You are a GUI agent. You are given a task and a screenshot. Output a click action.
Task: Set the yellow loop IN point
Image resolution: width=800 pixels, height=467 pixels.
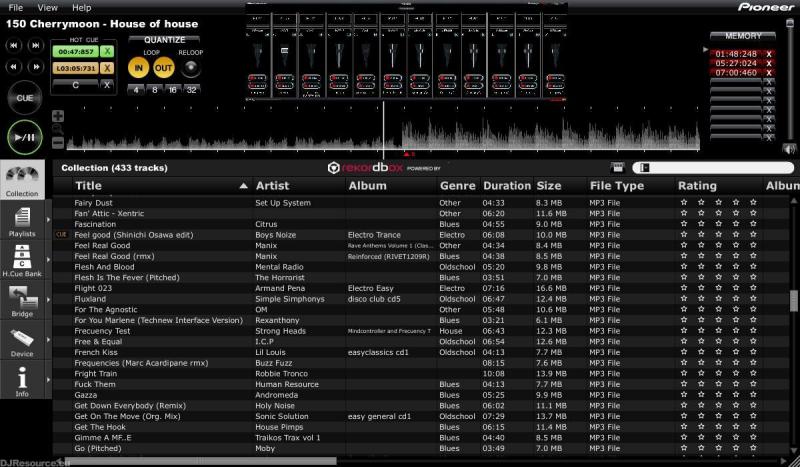(x=137, y=68)
